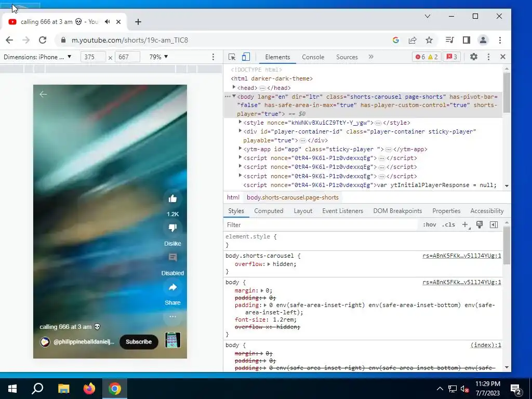Open the shorts three-dot more menu
The image size is (532, 399).
point(172,317)
